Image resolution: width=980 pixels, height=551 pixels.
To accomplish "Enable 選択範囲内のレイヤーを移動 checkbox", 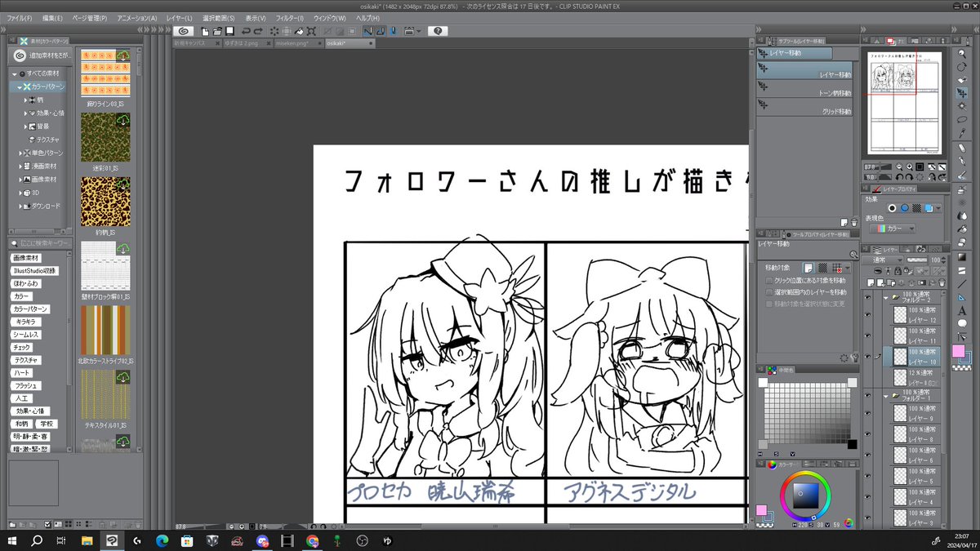I will pyautogui.click(x=768, y=291).
